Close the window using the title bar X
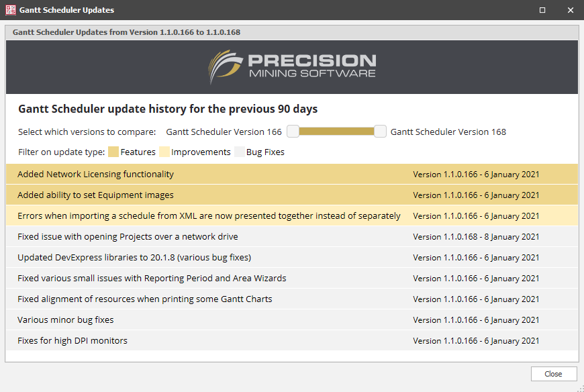 [570, 10]
